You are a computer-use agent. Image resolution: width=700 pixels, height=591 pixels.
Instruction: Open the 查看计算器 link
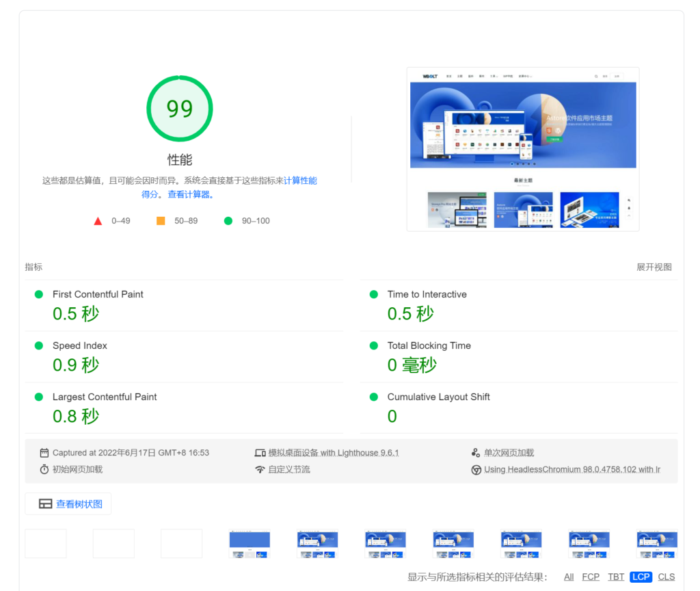pyautogui.click(x=187, y=194)
